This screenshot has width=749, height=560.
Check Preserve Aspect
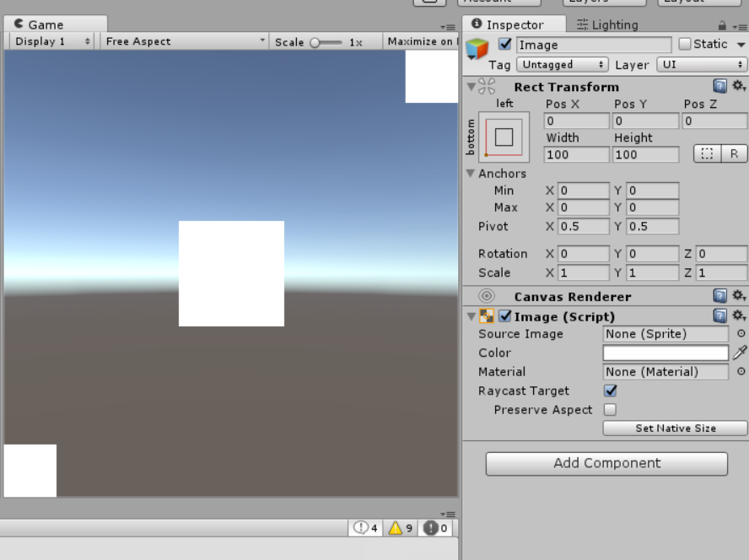[610, 410]
